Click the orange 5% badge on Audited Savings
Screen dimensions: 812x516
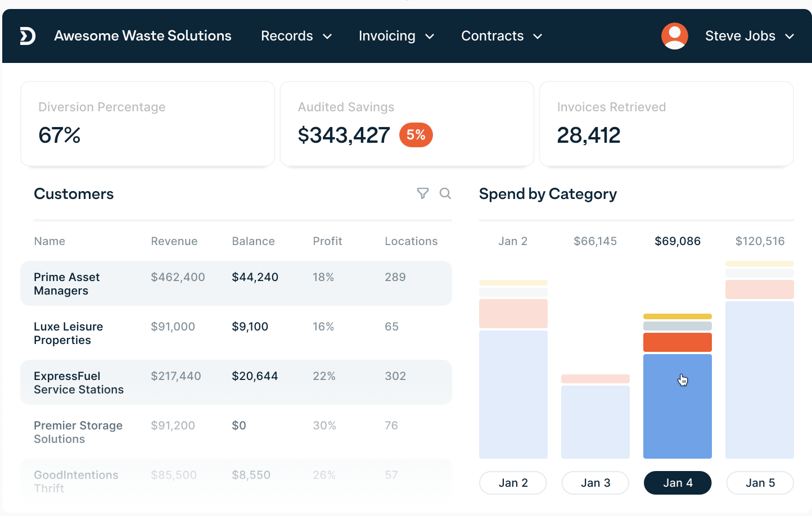(x=416, y=135)
